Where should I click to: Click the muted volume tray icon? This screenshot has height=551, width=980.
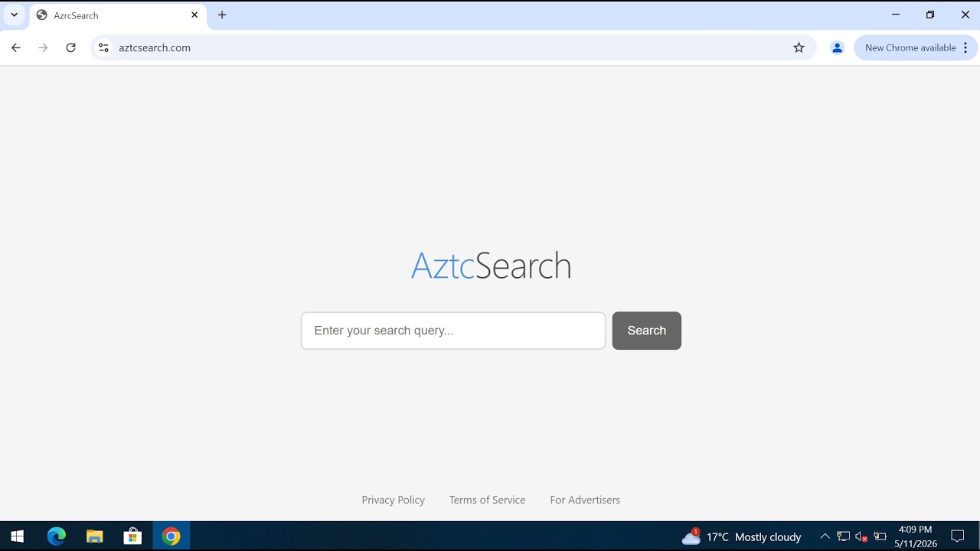861,536
